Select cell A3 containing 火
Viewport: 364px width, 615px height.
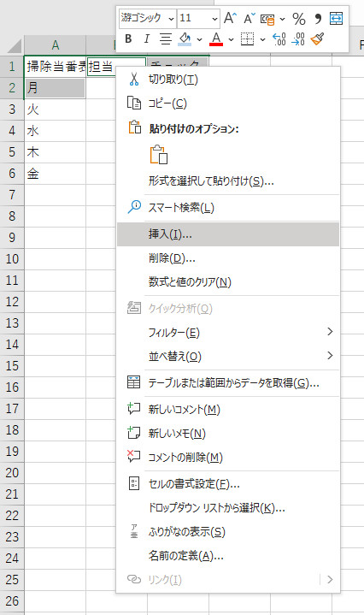click(x=55, y=109)
